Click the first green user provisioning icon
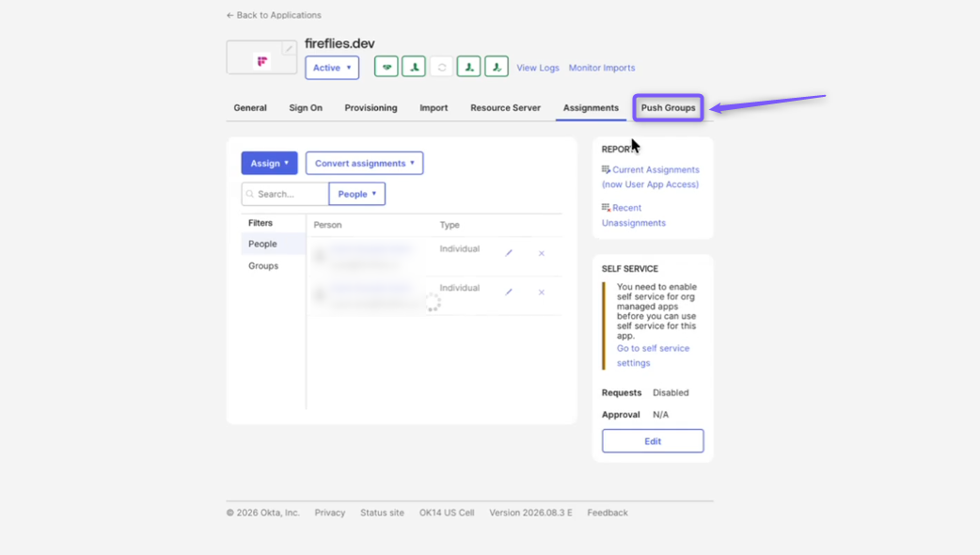980x555 pixels. (414, 67)
